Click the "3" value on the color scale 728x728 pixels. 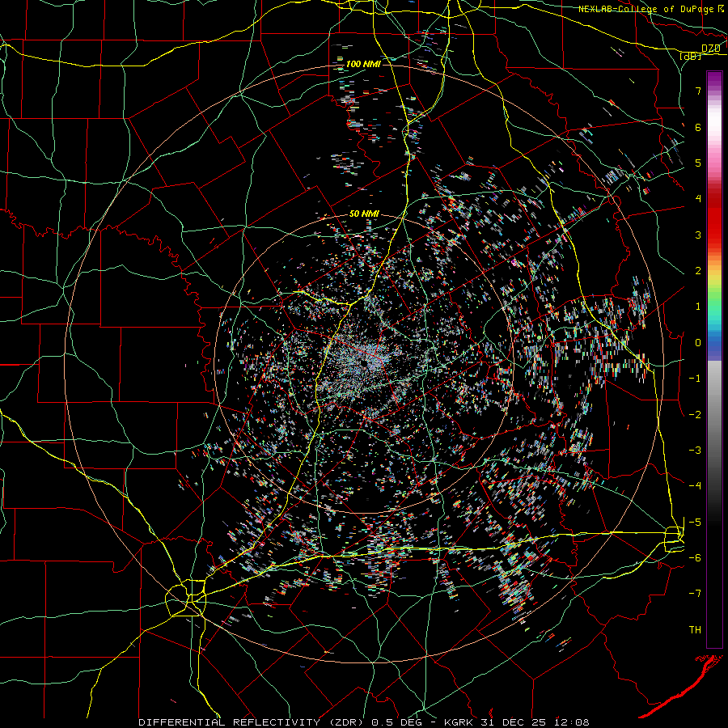click(x=698, y=235)
